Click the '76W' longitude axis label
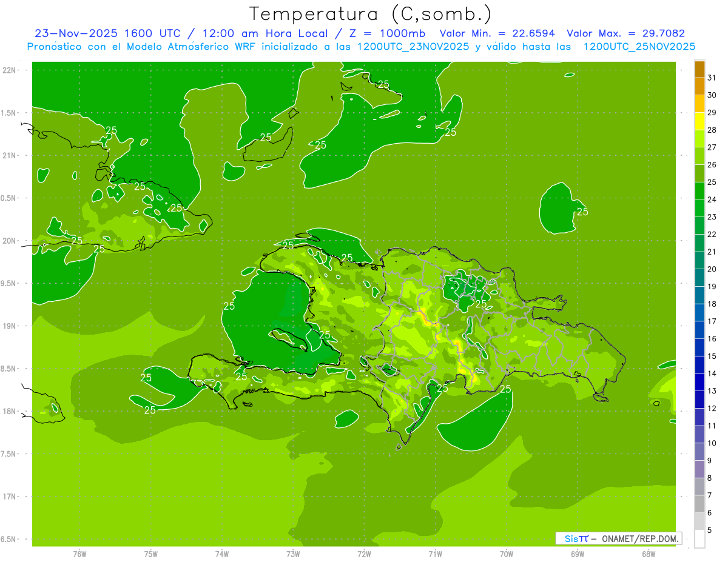This screenshot has width=728, height=562. pyautogui.click(x=79, y=554)
